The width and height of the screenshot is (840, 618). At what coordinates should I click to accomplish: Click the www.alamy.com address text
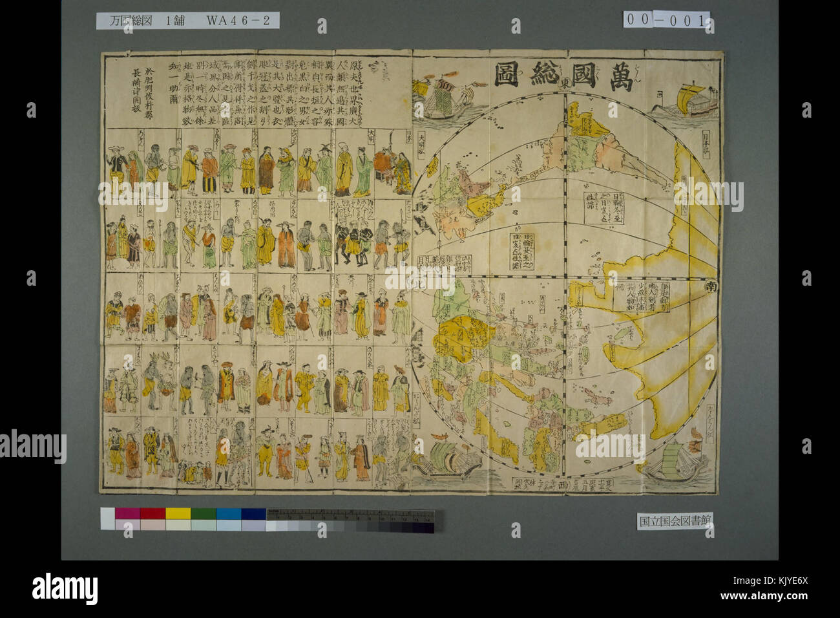click(x=766, y=596)
